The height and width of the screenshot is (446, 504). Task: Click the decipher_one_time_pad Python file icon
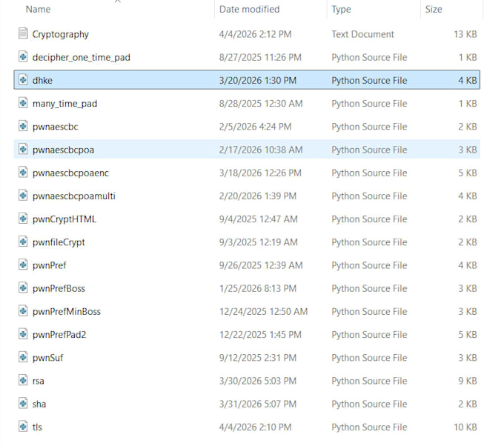point(23,56)
